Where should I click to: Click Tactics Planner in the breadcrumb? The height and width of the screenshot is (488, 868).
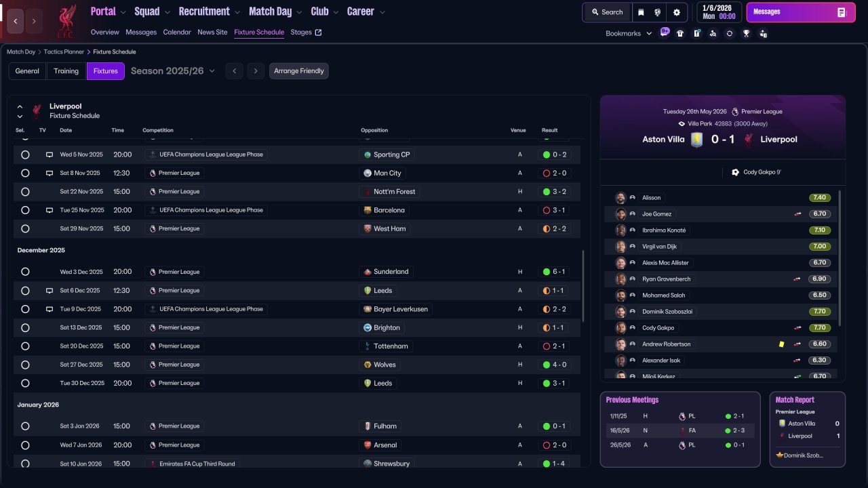pos(64,52)
